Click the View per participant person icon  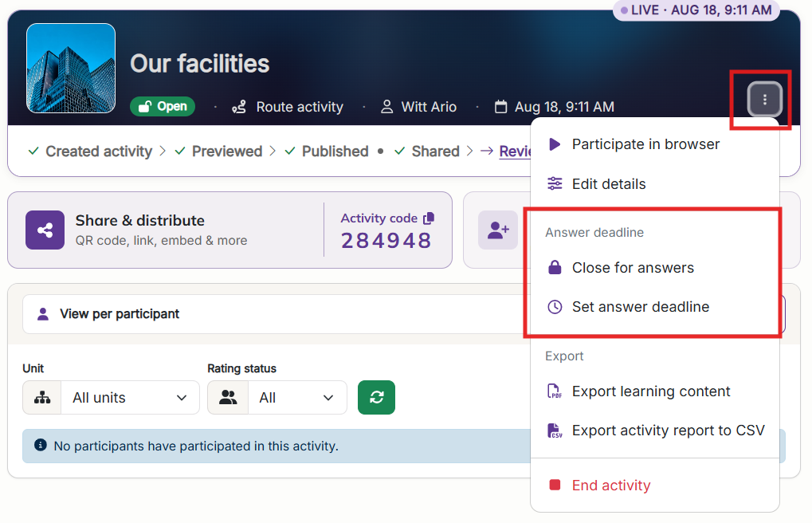[43, 314]
